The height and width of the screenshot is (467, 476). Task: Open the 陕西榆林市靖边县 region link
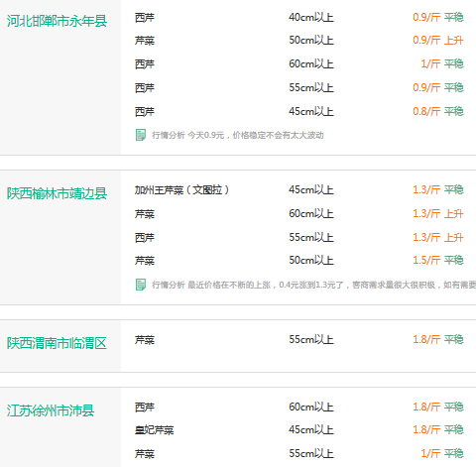click(x=57, y=193)
